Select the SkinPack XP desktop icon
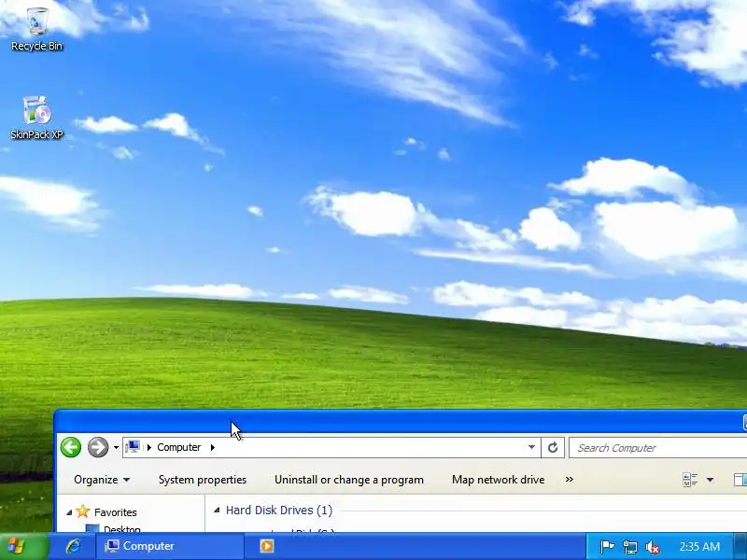Screen dimensions: 747x560 coord(36,118)
